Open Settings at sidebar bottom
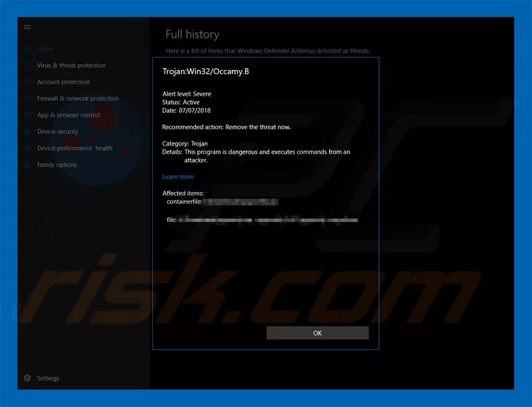532x407 pixels. (48, 378)
